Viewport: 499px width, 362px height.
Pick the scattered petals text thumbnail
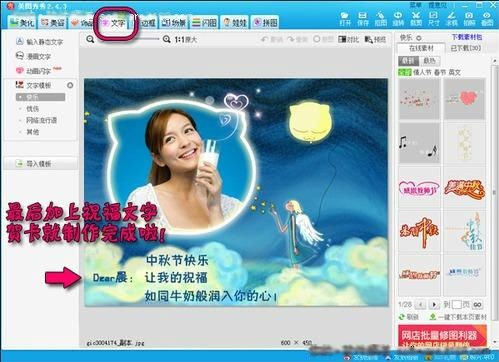pos(420,99)
